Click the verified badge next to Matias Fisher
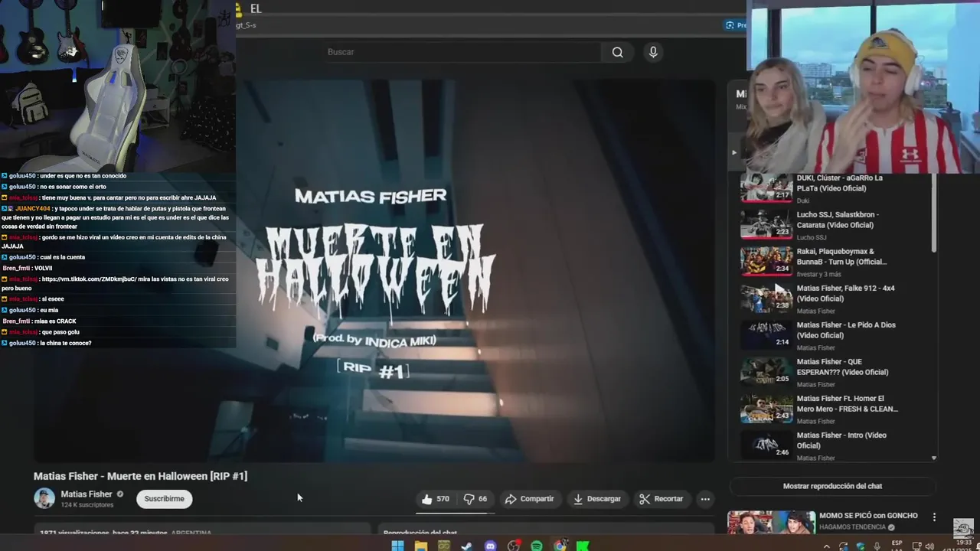 120,494
